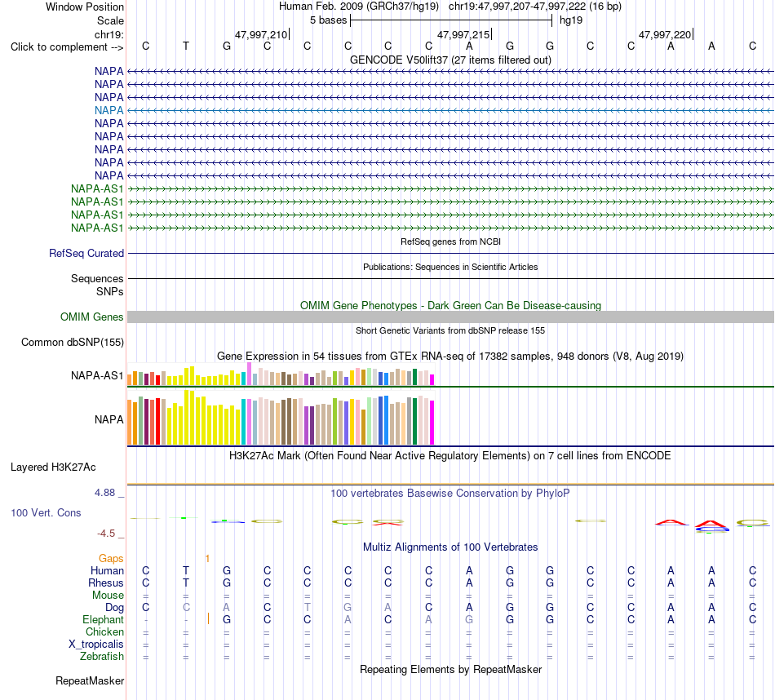This screenshot has height=700, width=775.
Task: Open the 'GENCODE V50lift37 (27 items filtered out)' track title
Action: (450, 60)
